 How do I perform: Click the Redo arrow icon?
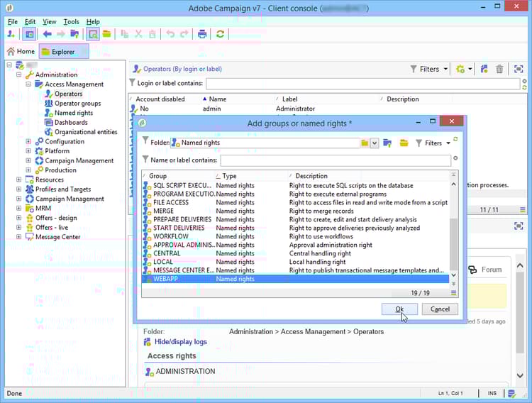point(184,34)
